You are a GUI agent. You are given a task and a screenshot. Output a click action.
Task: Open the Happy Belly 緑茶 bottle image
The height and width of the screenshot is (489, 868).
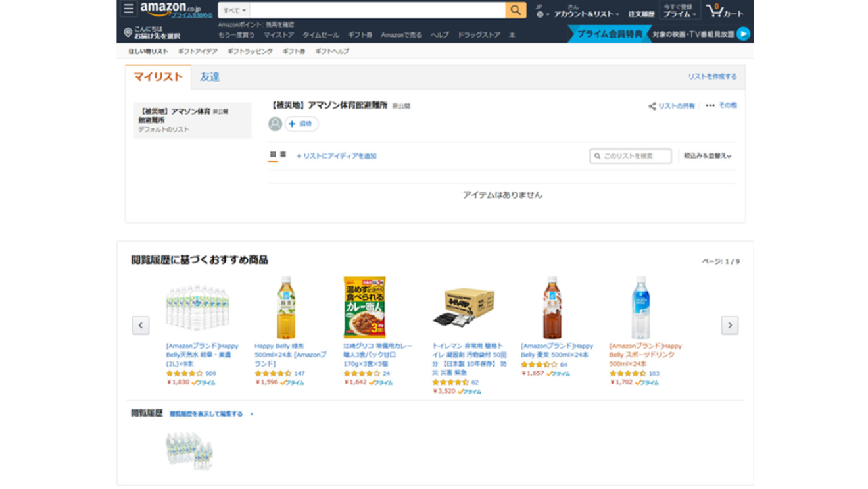[x=285, y=307]
